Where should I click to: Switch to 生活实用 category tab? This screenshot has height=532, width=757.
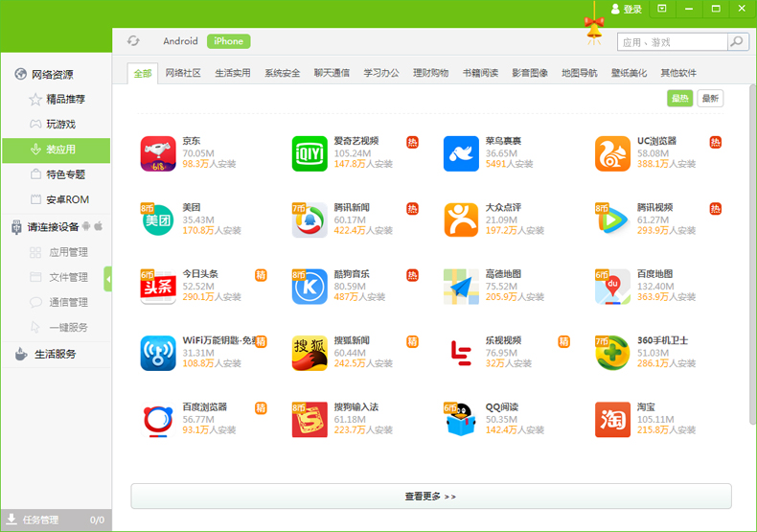coord(233,73)
